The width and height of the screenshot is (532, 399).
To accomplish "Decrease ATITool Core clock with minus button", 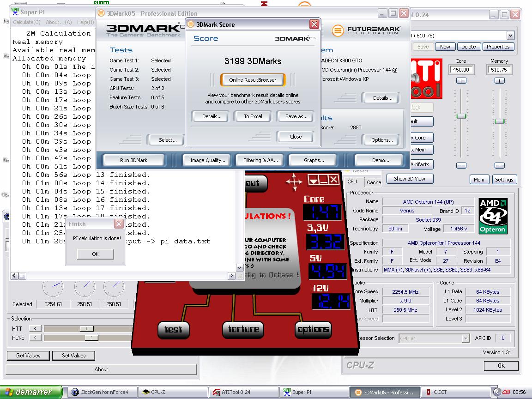I will coord(461,166).
